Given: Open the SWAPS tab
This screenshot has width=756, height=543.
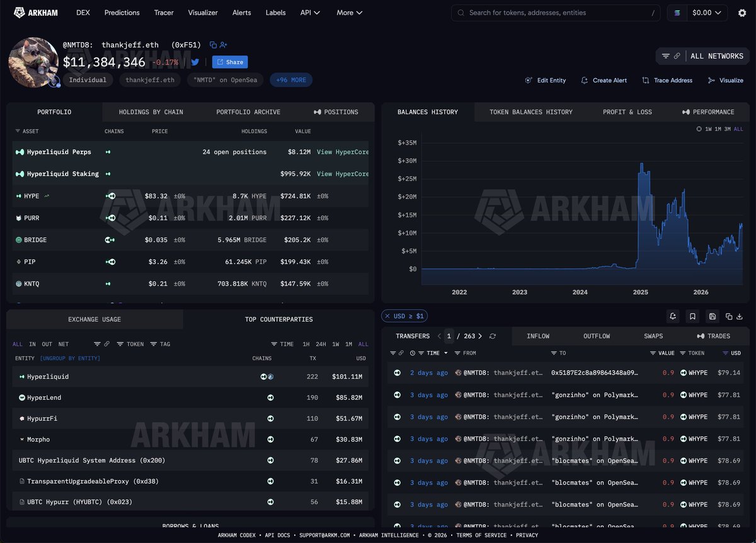Looking at the screenshot, I should point(653,336).
